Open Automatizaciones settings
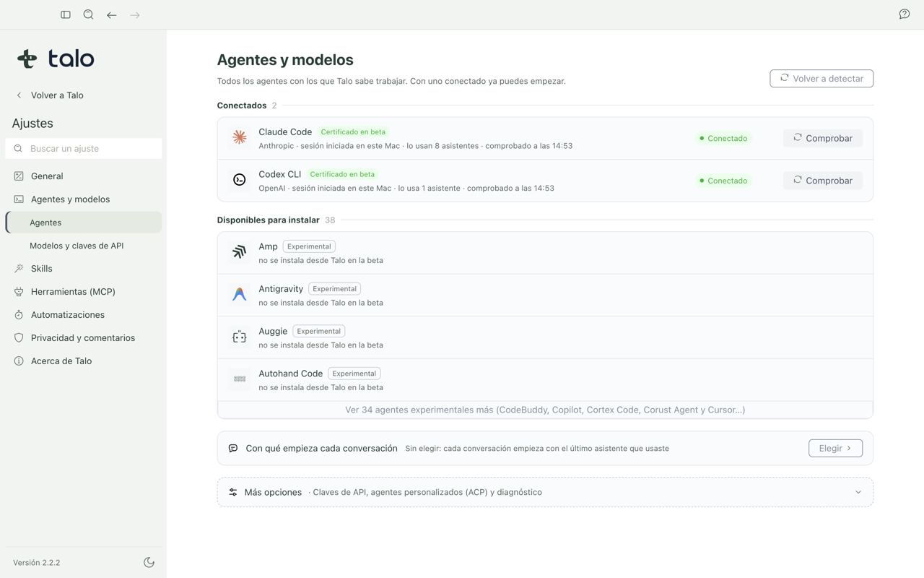The image size is (924, 578). coord(84,315)
